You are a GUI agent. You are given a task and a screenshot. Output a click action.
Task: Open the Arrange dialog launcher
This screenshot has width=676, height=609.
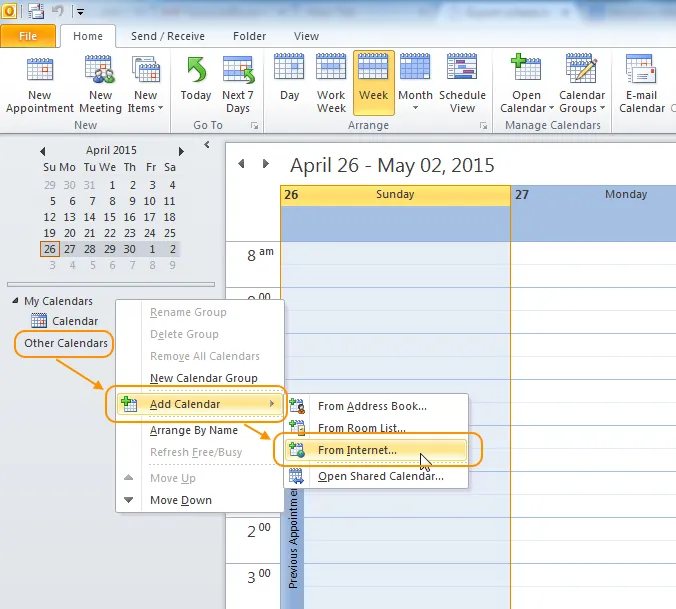click(x=483, y=125)
